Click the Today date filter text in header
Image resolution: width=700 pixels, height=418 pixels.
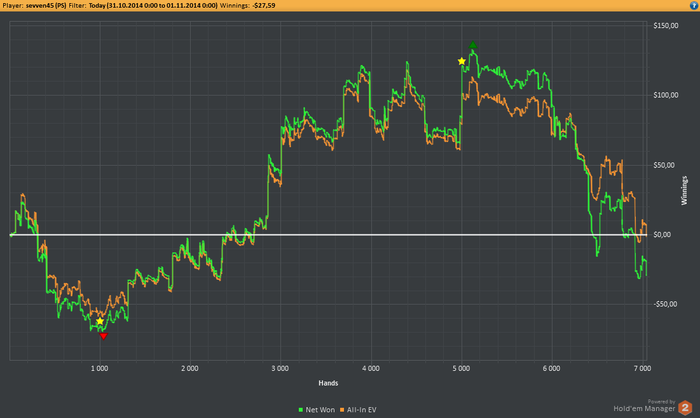[153, 5]
